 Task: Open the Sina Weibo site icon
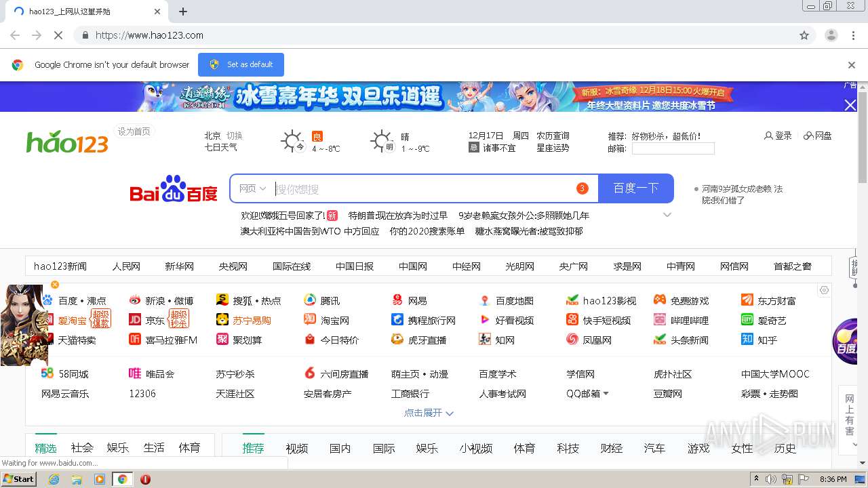(x=135, y=300)
